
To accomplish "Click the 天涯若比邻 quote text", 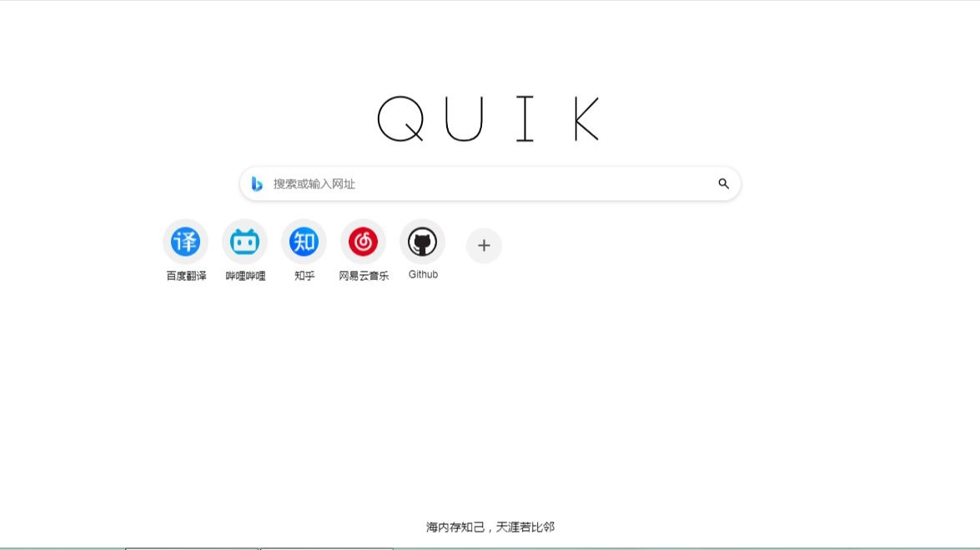I will point(525,527).
